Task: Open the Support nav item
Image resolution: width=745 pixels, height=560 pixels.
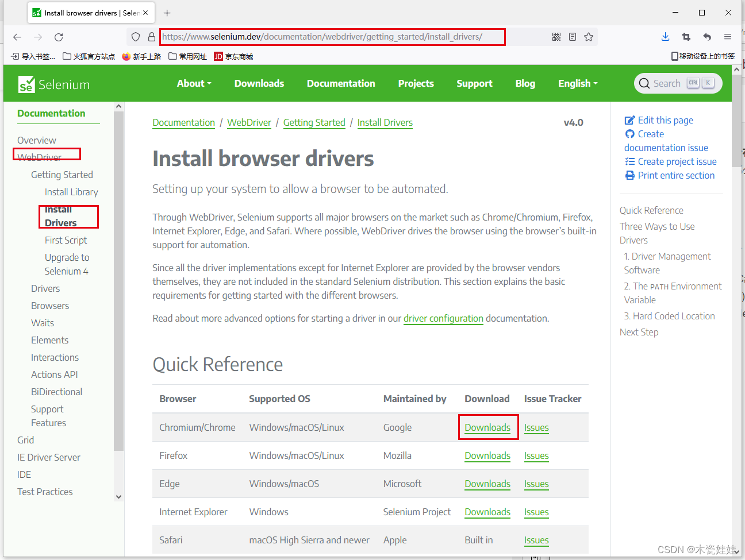Action: pyautogui.click(x=475, y=83)
